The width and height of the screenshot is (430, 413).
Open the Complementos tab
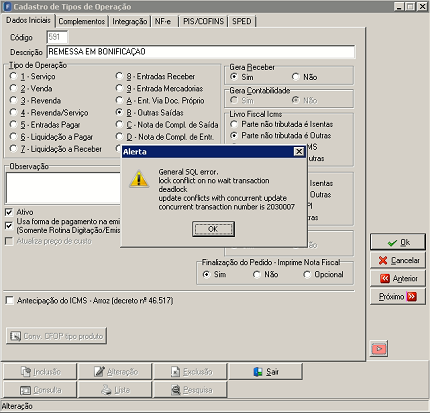click(82, 21)
